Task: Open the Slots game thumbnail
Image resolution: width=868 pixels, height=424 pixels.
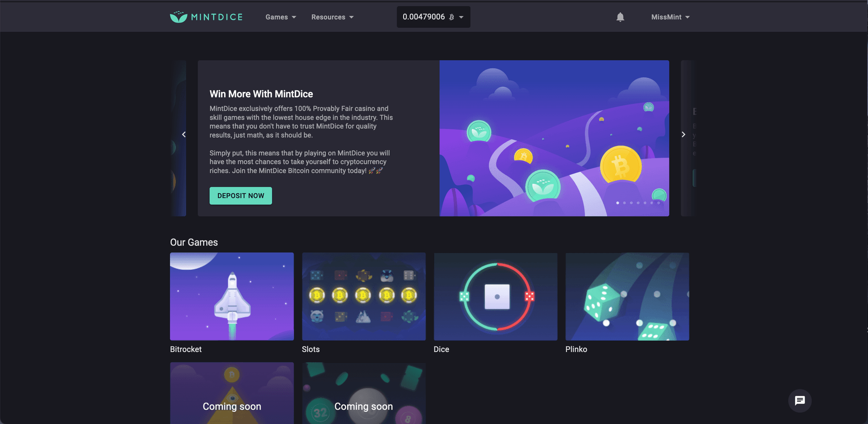Action: click(363, 296)
